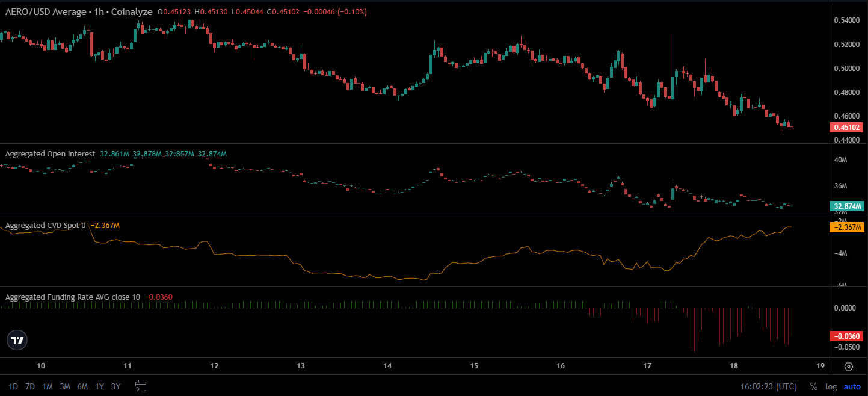Click the funding rate tag −0.0360
The height and width of the screenshot is (396, 868).
(846, 336)
